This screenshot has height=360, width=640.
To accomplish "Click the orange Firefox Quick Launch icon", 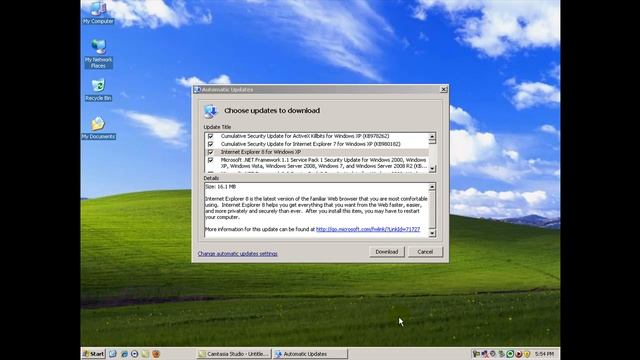I will (x=156, y=354).
